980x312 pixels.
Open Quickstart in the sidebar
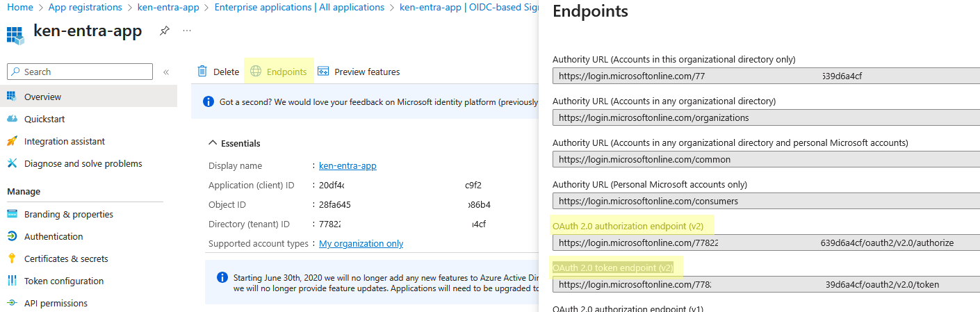tap(44, 119)
